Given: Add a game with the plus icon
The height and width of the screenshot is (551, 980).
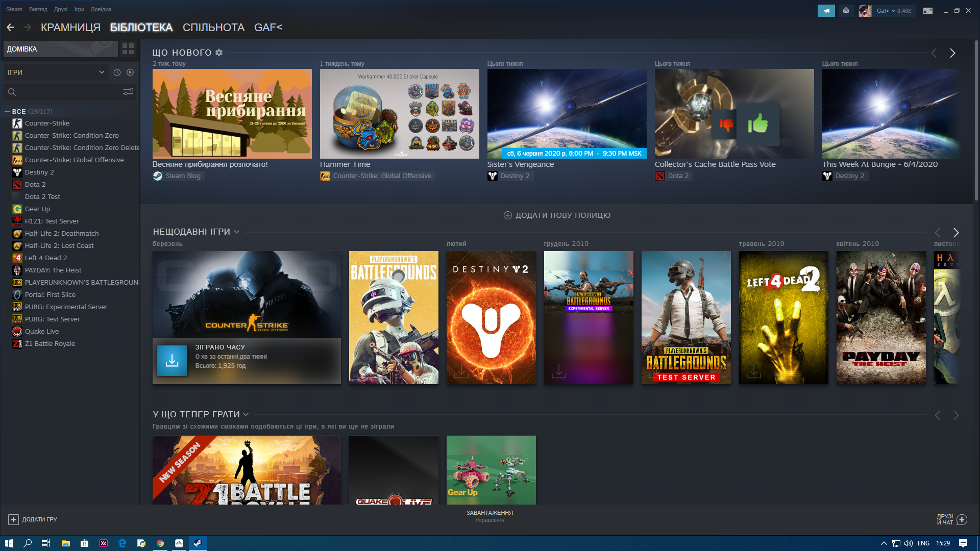Looking at the screenshot, I should 13,519.
